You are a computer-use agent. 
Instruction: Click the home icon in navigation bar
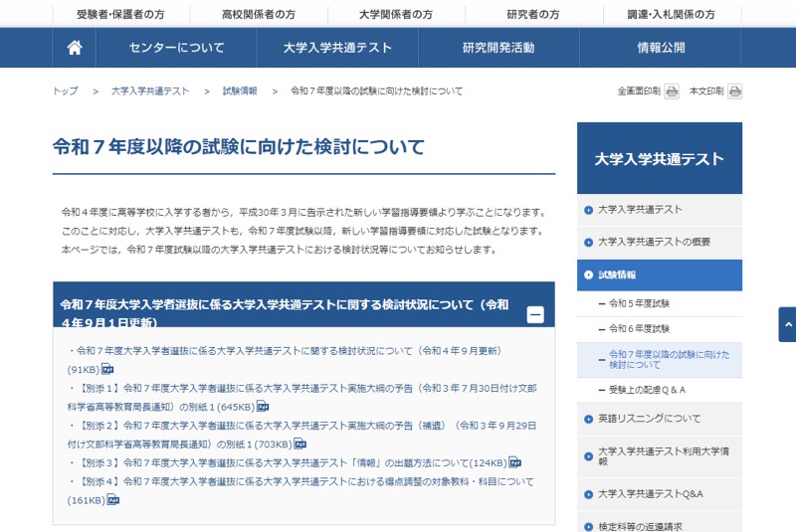point(75,48)
